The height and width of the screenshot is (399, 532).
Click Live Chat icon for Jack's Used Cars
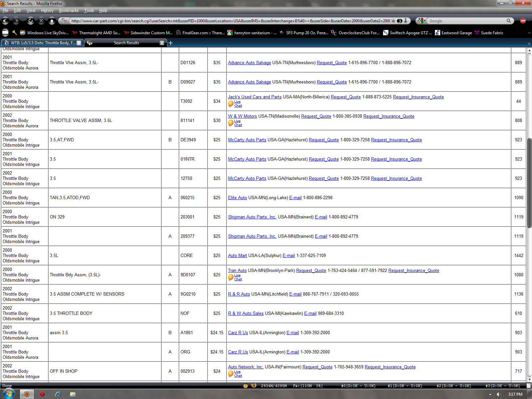(235, 104)
